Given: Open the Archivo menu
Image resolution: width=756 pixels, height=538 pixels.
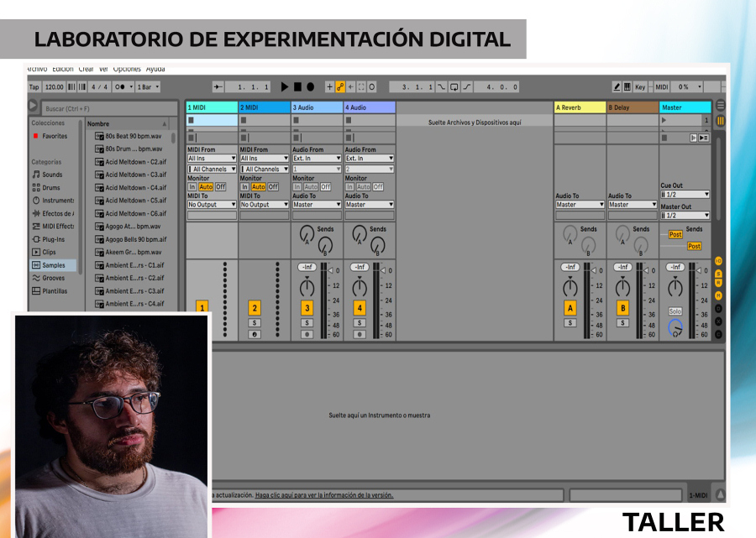Looking at the screenshot, I should click(37, 70).
